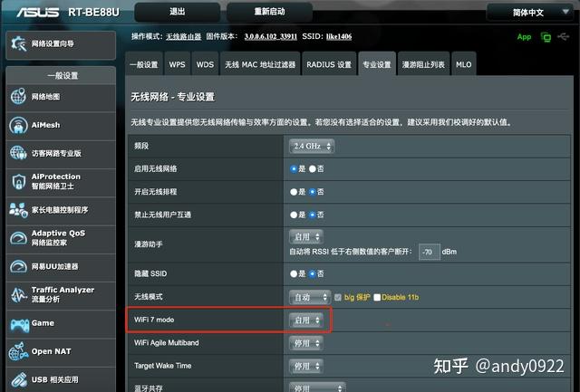Open the 2.4 GHz band dropdown

(312, 147)
